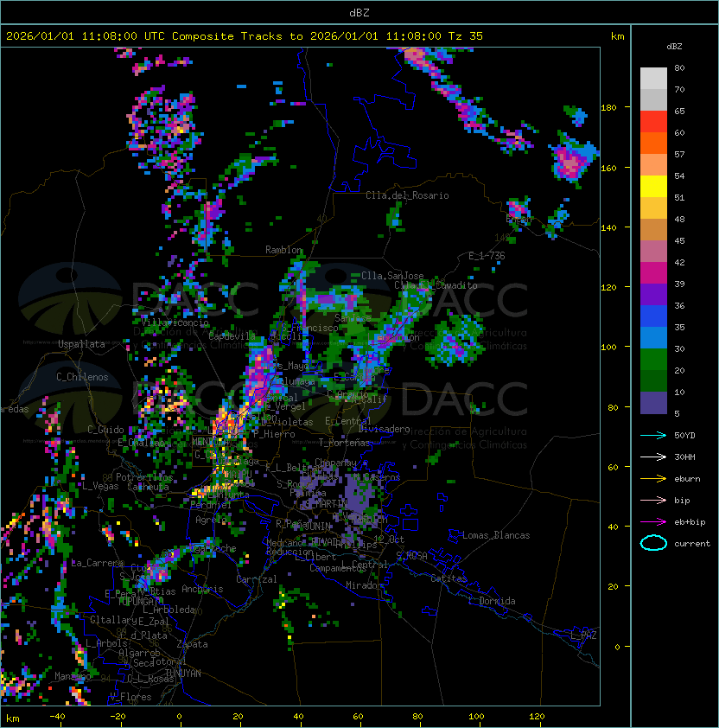Click the cyan 'current' ellipse symbol

tap(653, 543)
